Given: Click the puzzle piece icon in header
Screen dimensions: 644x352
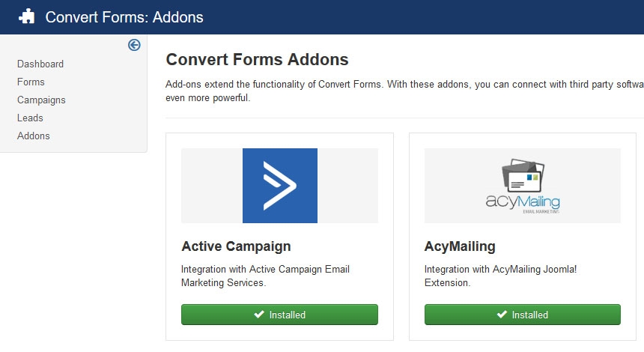Looking at the screenshot, I should pos(27,16).
